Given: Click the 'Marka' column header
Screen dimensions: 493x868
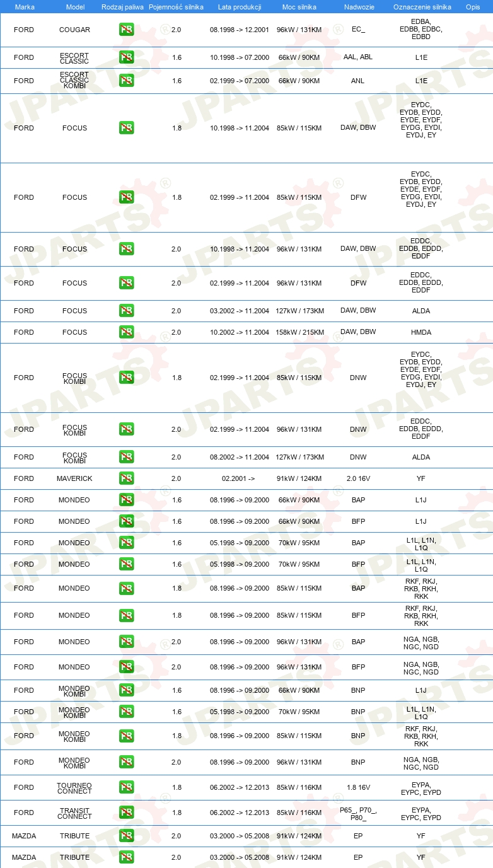Looking at the screenshot, I should pos(25,6).
